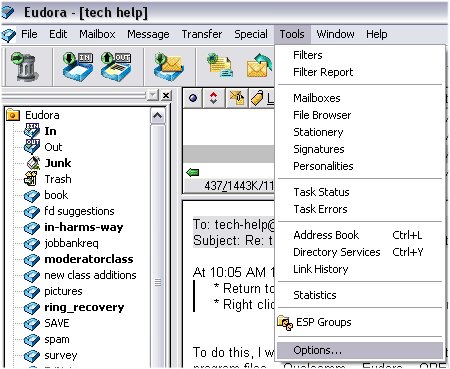Viewport: 450px width, 369px height.
Task: Click the blue status dot column header
Action: coord(193,98)
